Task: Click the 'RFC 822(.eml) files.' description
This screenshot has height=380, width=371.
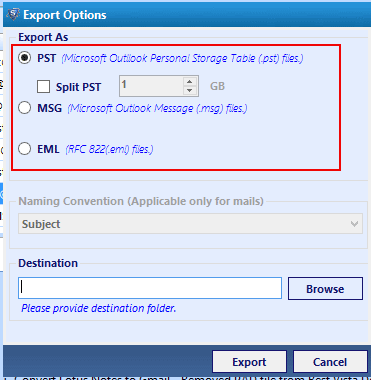Action: coord(109,149)
